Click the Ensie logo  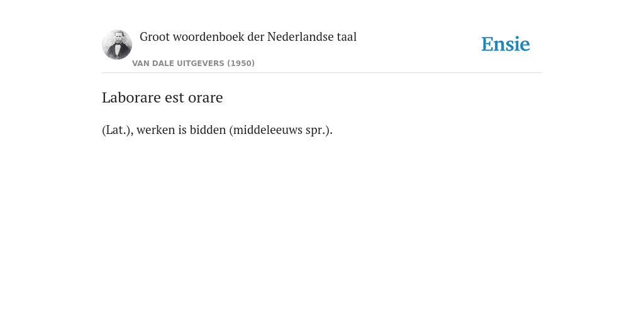[506, 44]
